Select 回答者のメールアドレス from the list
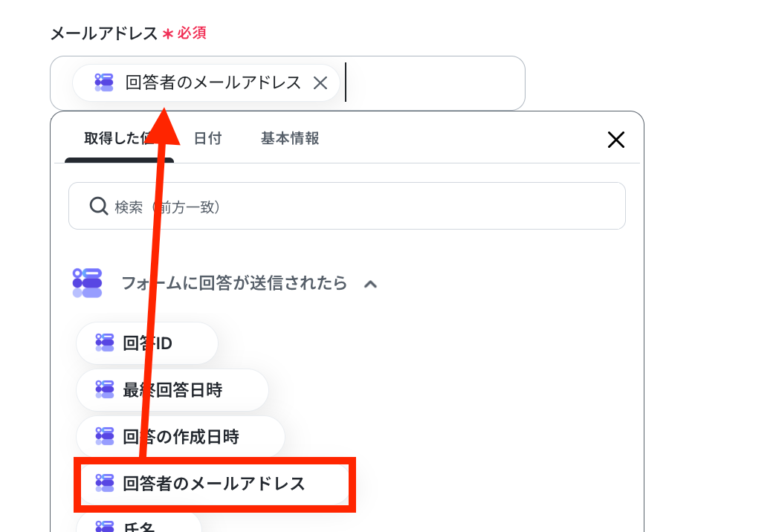Viewport: 779px width, 532px height. (x=215, y=483)
